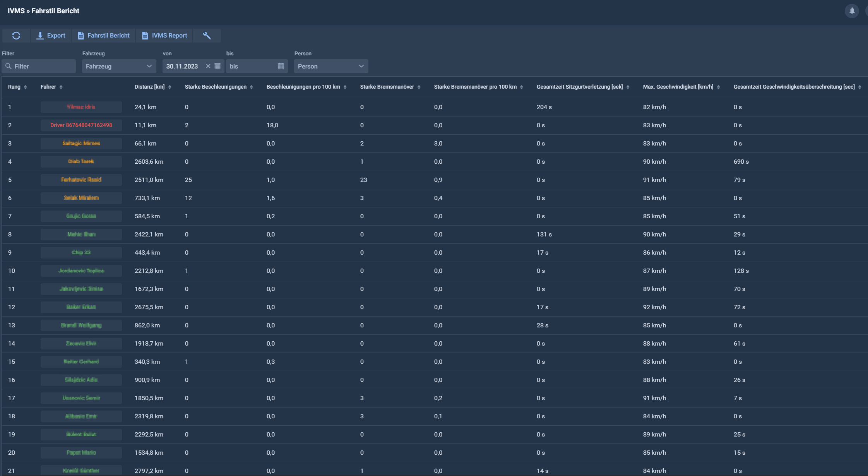Screen dimensions: 868x476
Task: Select distance cell '1534,8 km'
Action: tap(149, 452)
